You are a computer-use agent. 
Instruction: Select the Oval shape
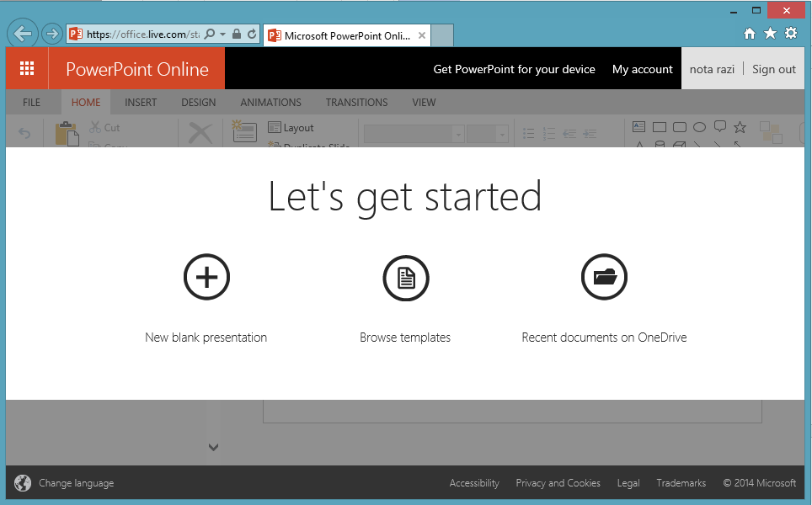pyautogui.click(x=700, y=127)
